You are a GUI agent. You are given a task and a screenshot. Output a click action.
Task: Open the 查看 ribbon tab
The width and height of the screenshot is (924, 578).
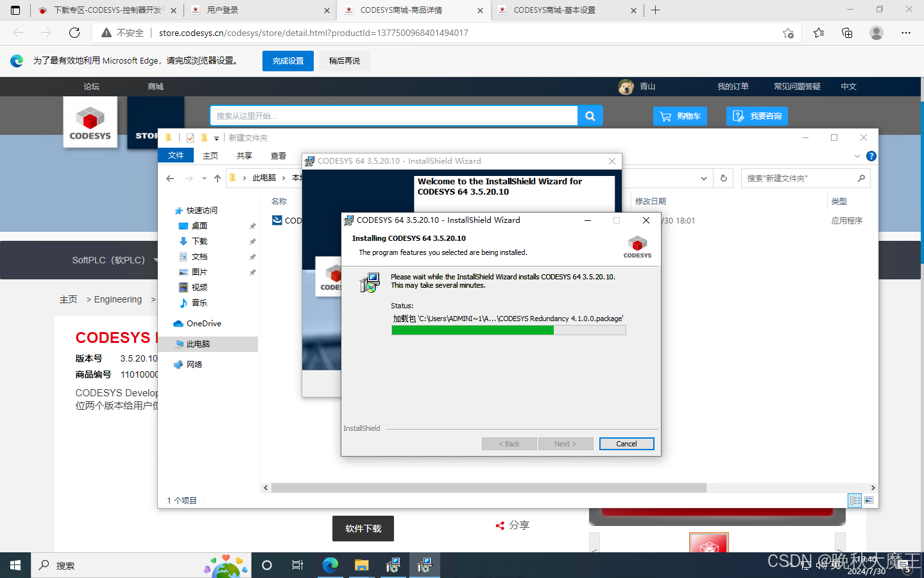(278, 155)
